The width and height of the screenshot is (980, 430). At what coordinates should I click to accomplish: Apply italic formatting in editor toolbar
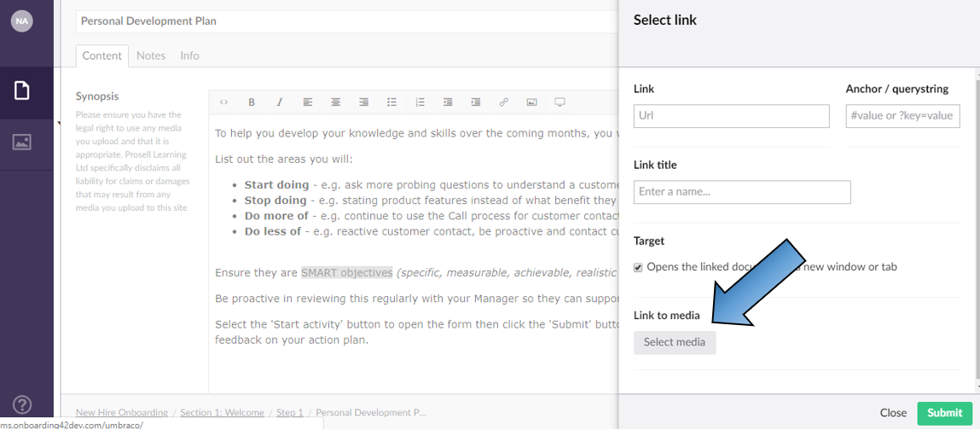click(280, 102)
